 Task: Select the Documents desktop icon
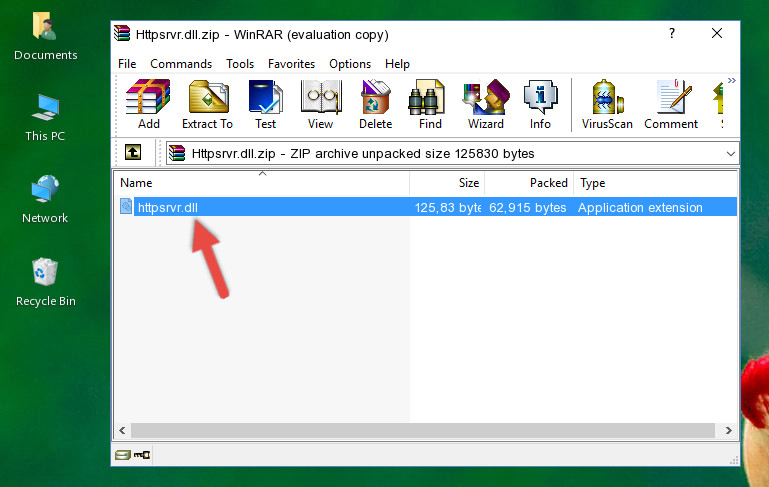tap(46, 36)
